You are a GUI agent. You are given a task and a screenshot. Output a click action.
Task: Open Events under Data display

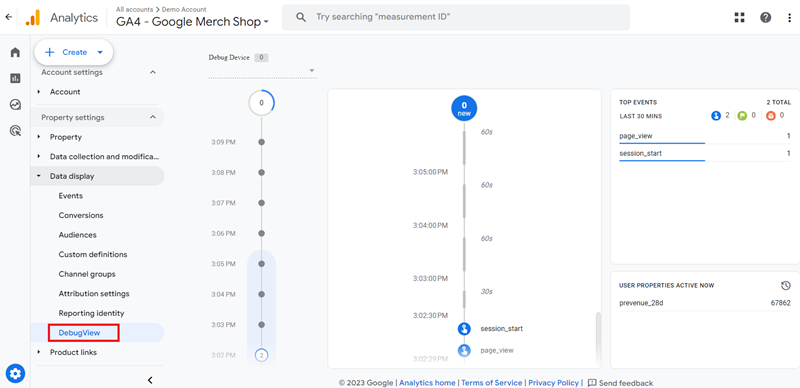(x=70, y=196)
